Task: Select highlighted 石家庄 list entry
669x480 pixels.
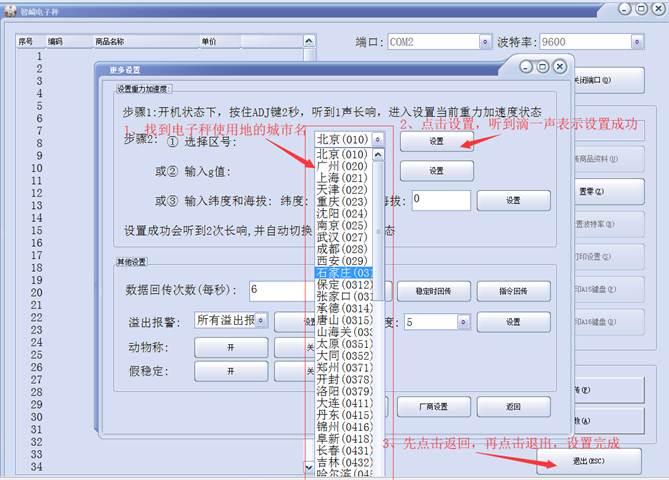Action: [x=343, y=273]
